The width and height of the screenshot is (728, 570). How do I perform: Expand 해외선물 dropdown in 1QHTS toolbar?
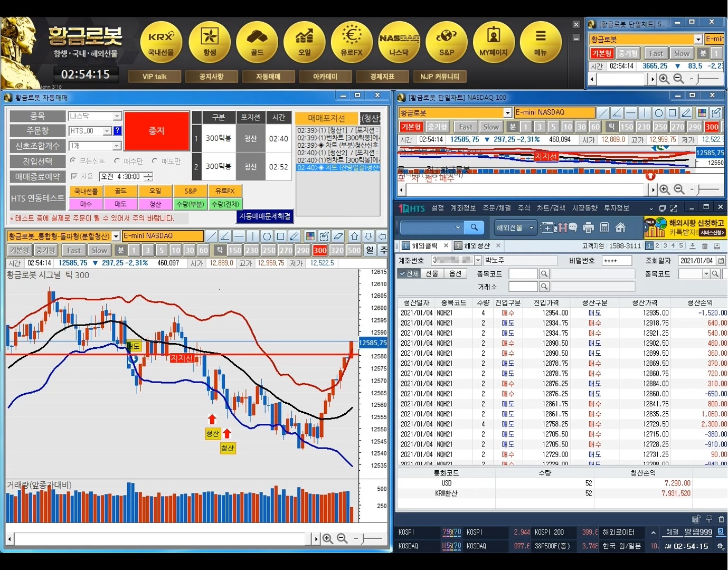(x=532, y=227)
